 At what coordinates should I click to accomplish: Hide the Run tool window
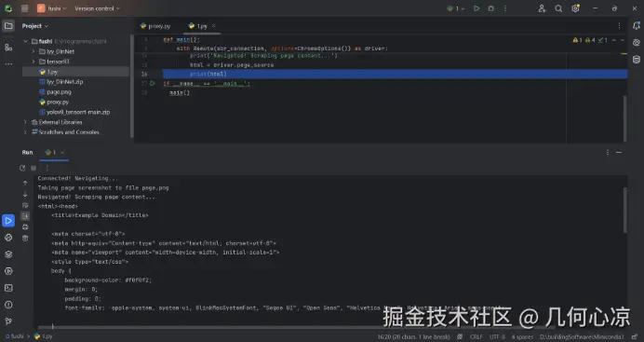(619, 152)
